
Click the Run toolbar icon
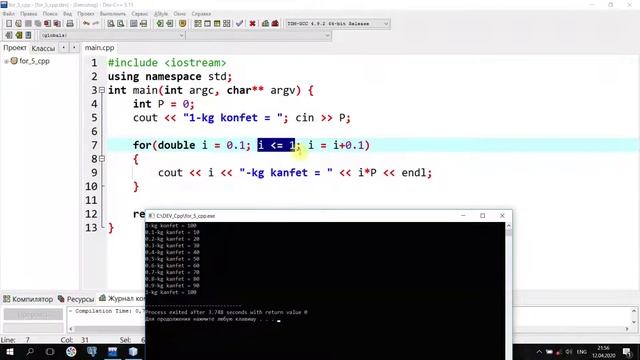click(207, 24)
